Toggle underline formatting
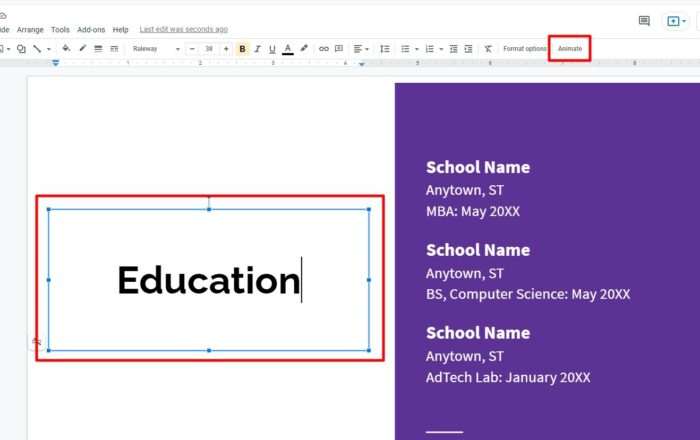This screenshot has width=700, height=440. pyautogui.click(x=272, y=49)
